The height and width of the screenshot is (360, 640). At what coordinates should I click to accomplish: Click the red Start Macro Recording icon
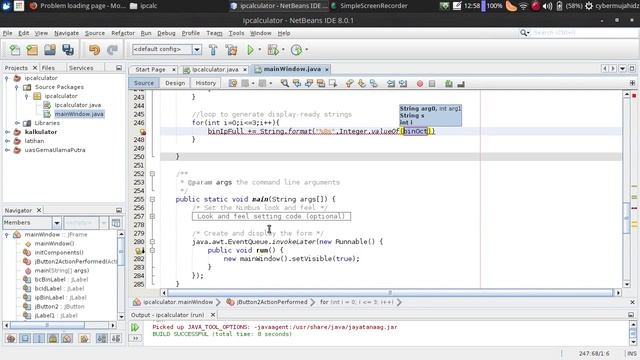coord(420,84)
